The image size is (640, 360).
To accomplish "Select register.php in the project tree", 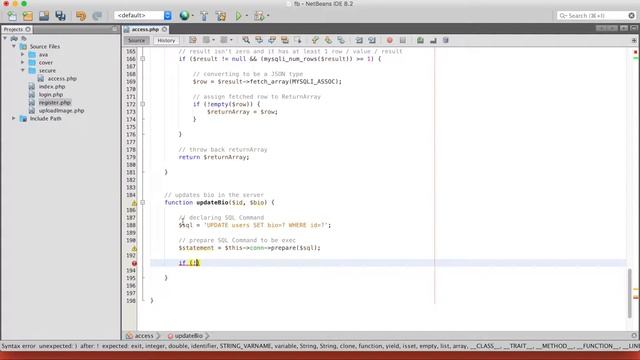I will click(x=55, y=102).
